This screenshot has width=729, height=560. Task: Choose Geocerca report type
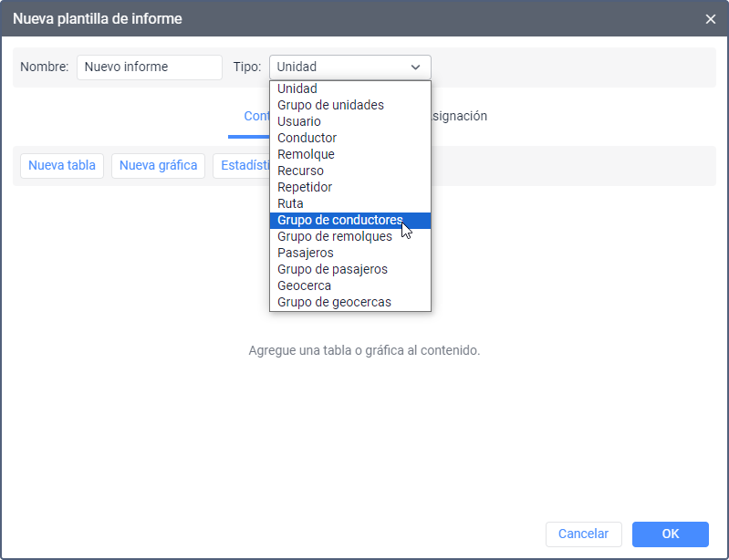click(304, 285)
